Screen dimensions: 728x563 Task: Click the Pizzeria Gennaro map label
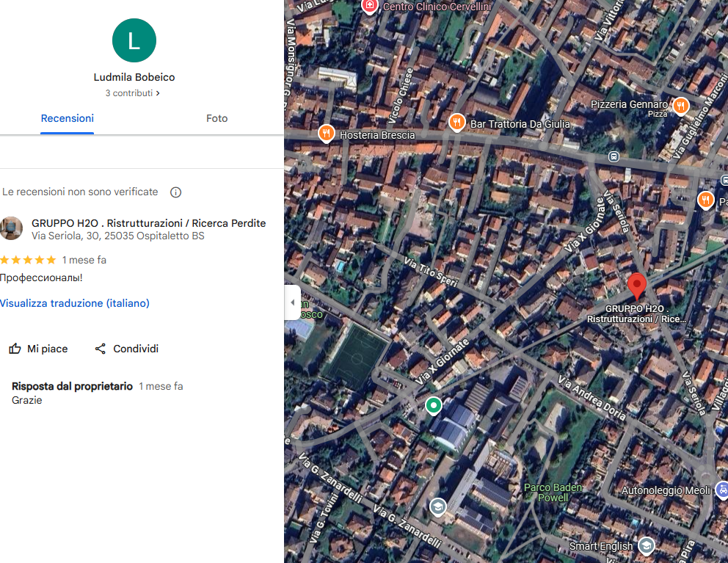(x=629, y=104)
